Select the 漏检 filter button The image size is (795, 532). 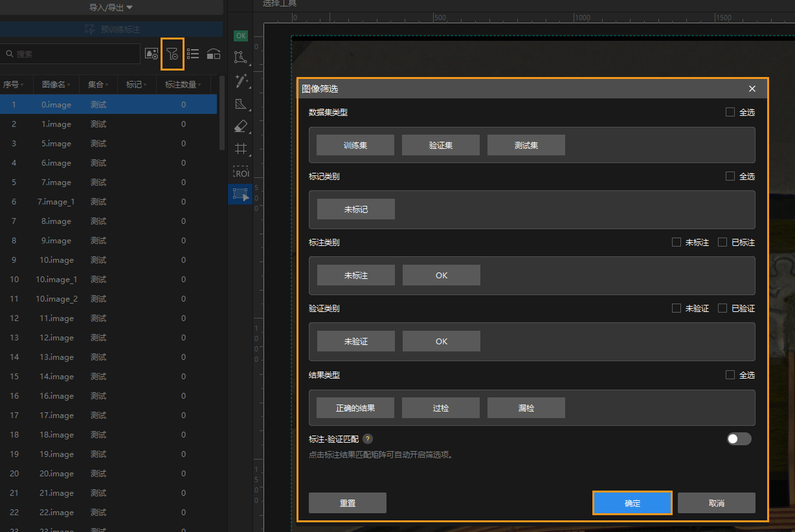pyautogui.click(x=526, y=408)
